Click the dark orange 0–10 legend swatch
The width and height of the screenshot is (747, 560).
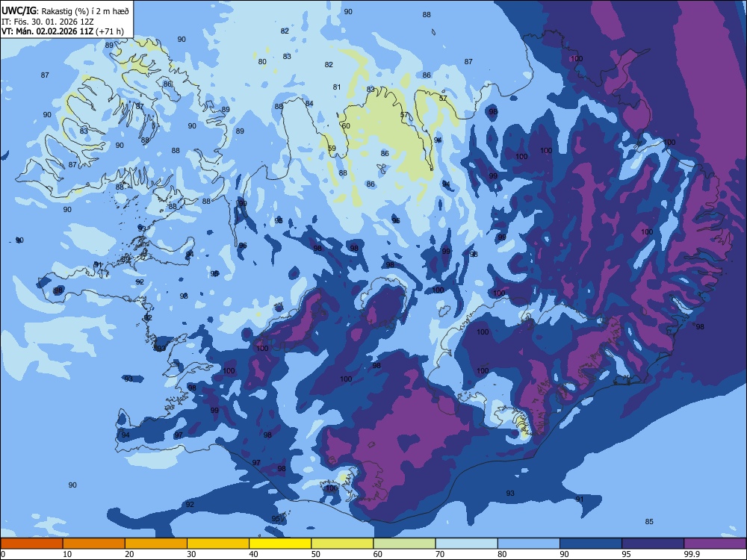coord(31,544)
